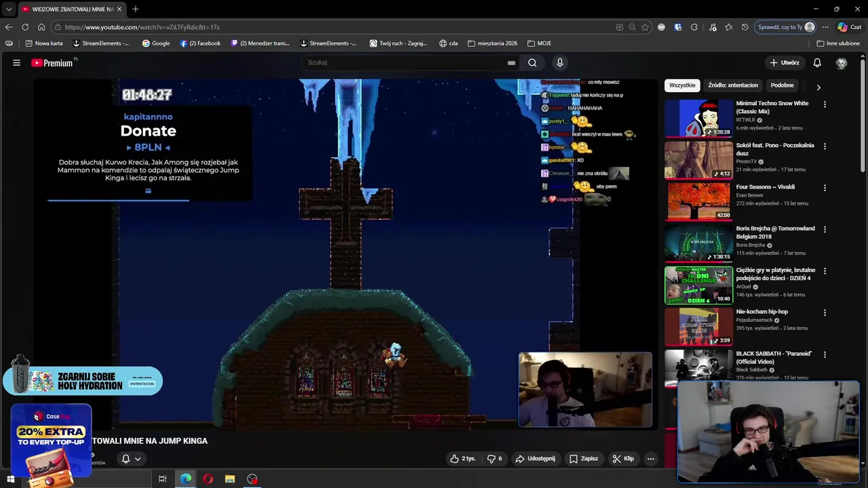Open the YouTube account avatar menu
Screen dimensions: 868x488
tap(842, 62)
